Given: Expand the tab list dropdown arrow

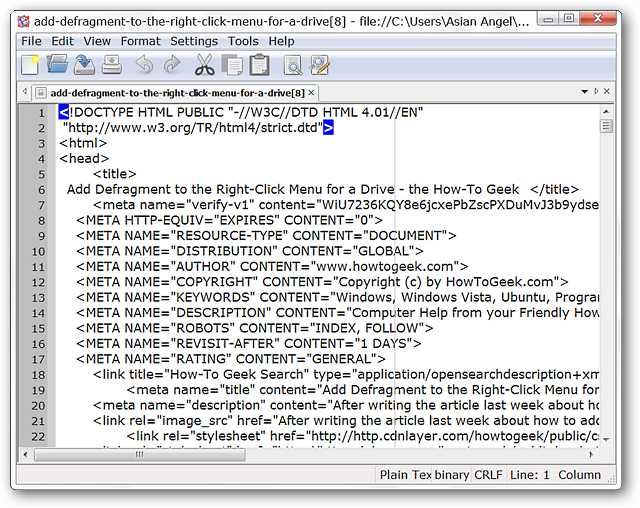Looking at the screenshot, I should [x=585, y=92].
